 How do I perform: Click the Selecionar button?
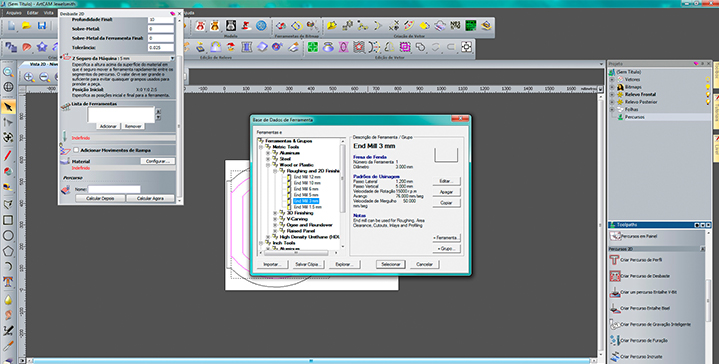[x=391, y=265]
